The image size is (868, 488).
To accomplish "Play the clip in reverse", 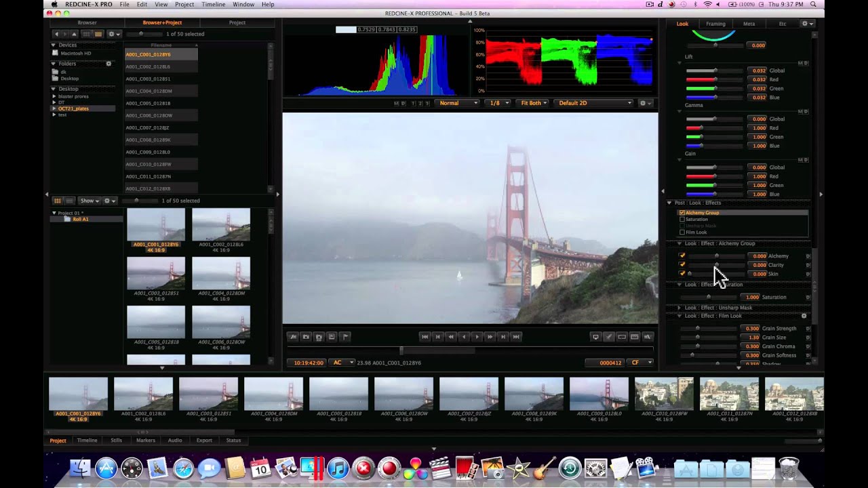I will [x=464, y=337].
